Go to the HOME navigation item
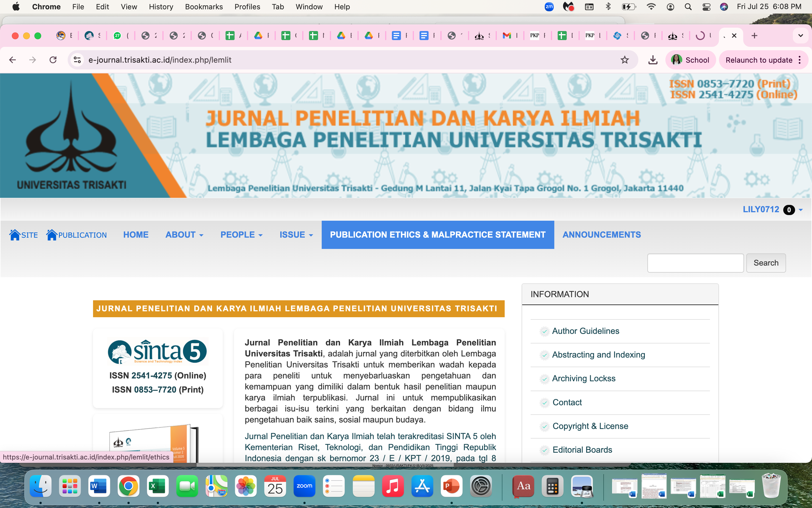The image size is (812, 508). [x=136, y=235]
